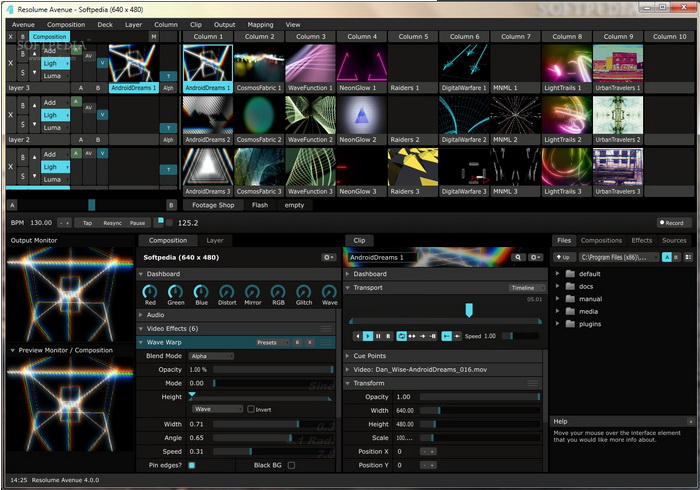Click the A/B crossfader handle
700x490 pixels.
(92, 205)
